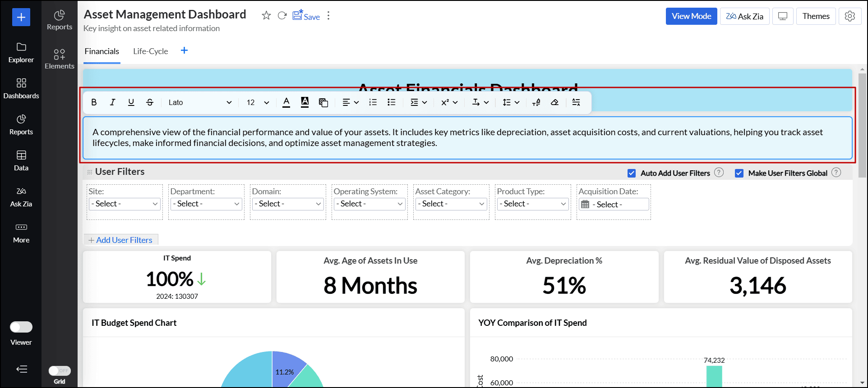Open Dashboards in the left sidebar
This screenshot has width=868, height=388.
pyautogui.click(x=21, y=88)
